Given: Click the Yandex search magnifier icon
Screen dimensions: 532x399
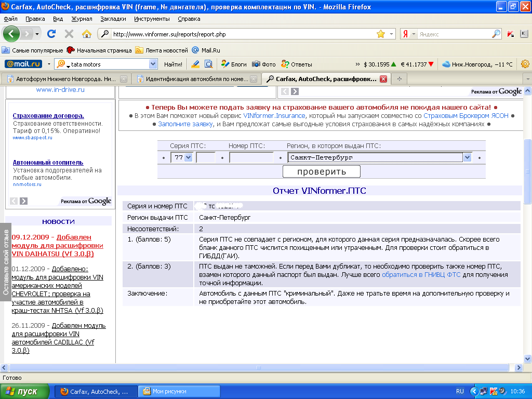Looking at the screenshot, I should click(496, 34).
